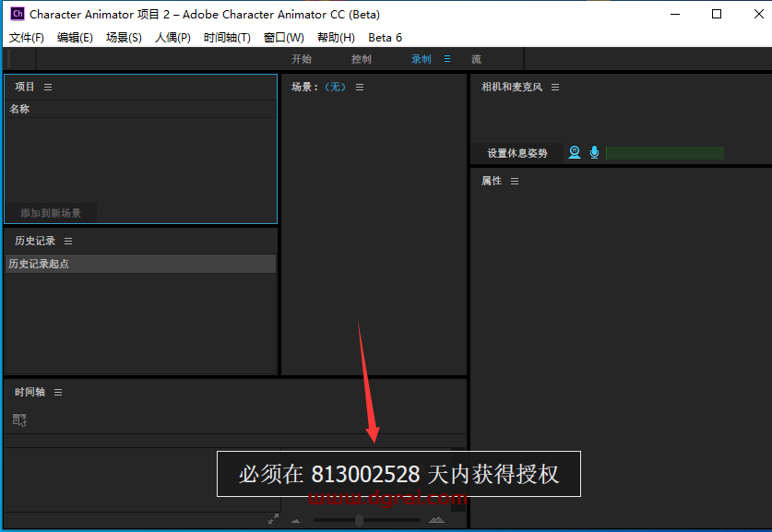This screenshot has height=532, width=772.
Task: Click the 属性 panel title
Action: [x=492, y=181]
